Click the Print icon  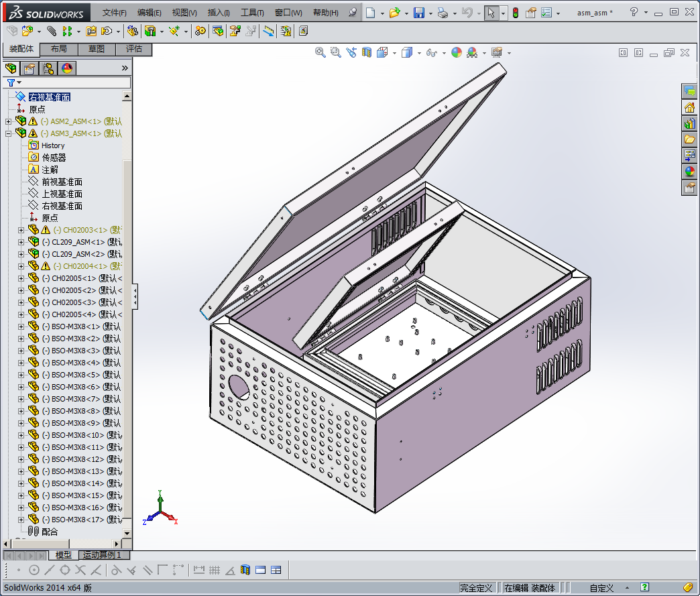(x=443, y=13)
